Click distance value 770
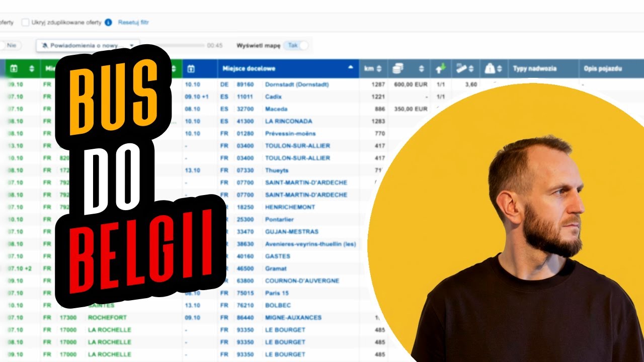 [380, 134]
